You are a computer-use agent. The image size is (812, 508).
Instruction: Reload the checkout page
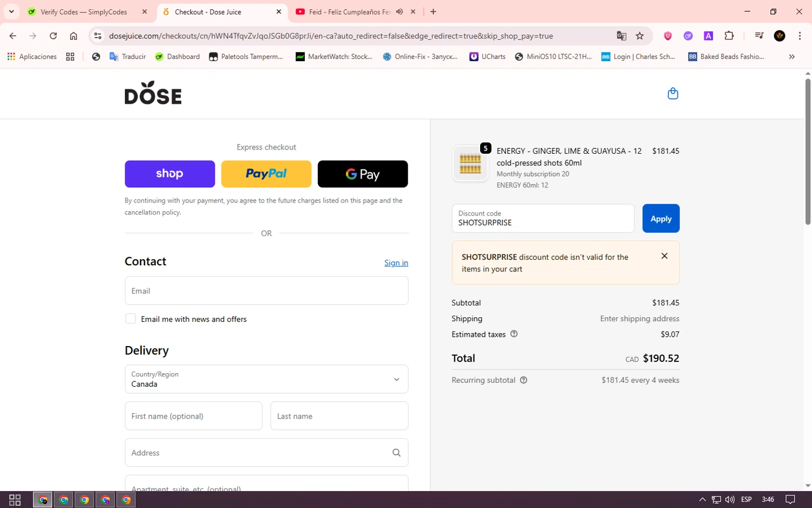pos(53,36)
